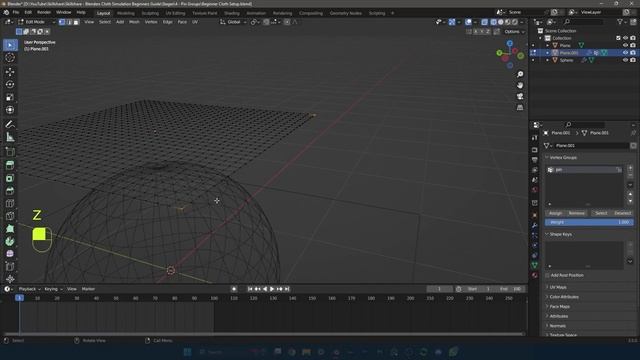
Task: Switch to solid viewport shading
Action: (x=501, y=22)
